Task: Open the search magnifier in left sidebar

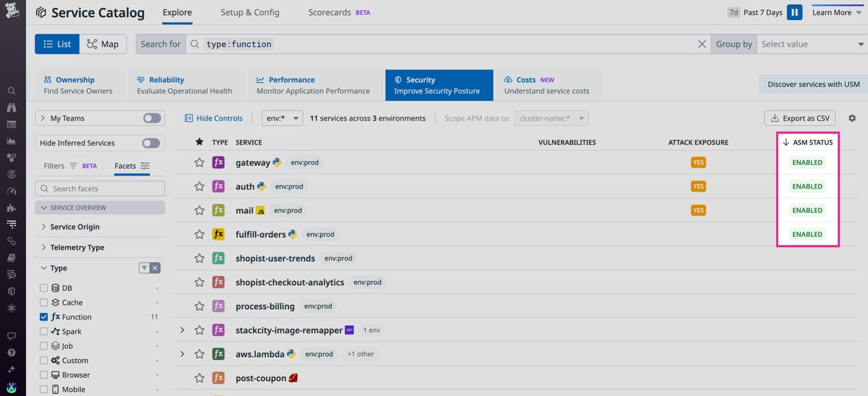Action: tap(11, 91)
